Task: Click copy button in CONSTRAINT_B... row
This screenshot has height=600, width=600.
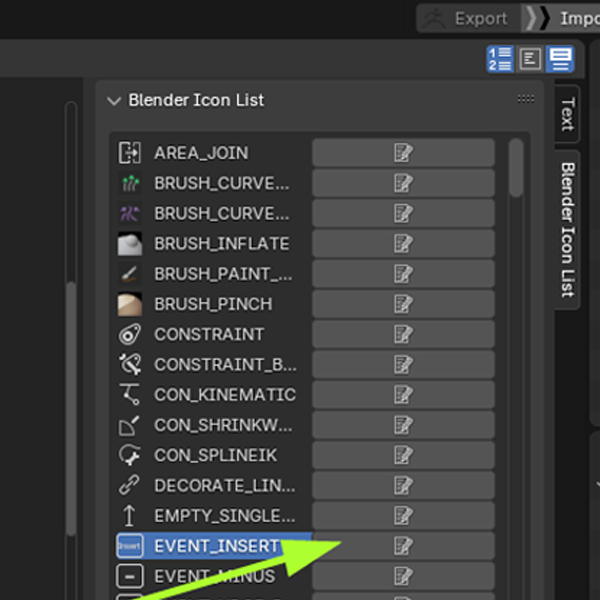Action: (x=403, y=364)
